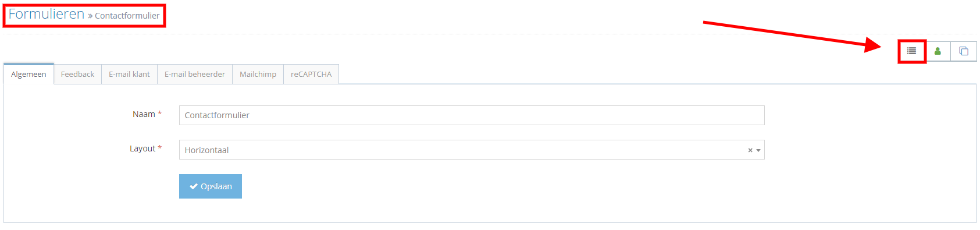Select the Algemeen tab
This screenshot has width=980, height=230.
[x=28, y=74]
